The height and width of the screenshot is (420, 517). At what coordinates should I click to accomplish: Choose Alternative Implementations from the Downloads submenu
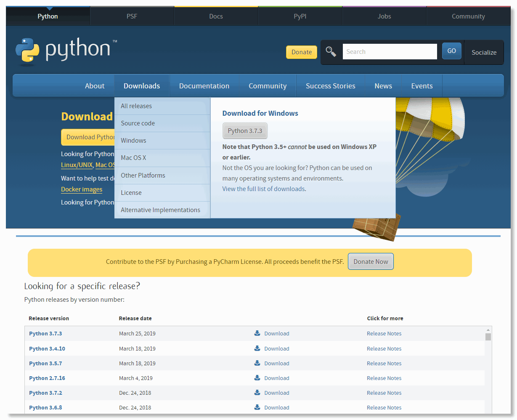click(x=162, y=210)
